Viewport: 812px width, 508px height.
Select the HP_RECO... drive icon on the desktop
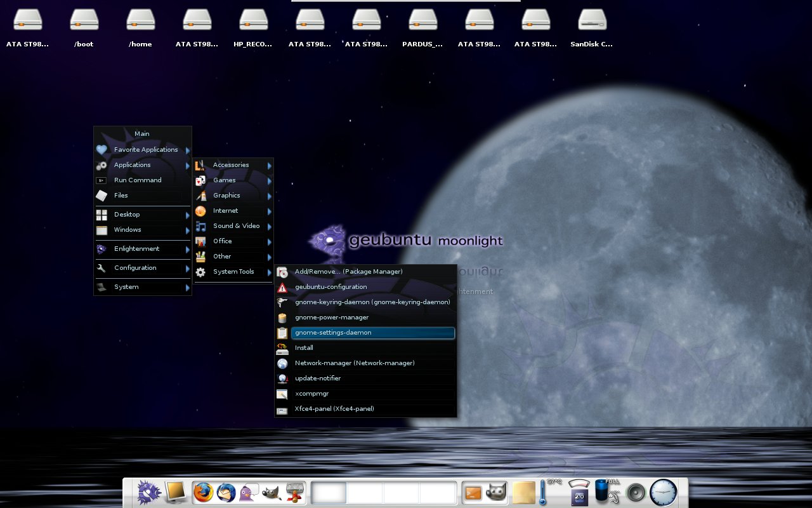point(253,20)
